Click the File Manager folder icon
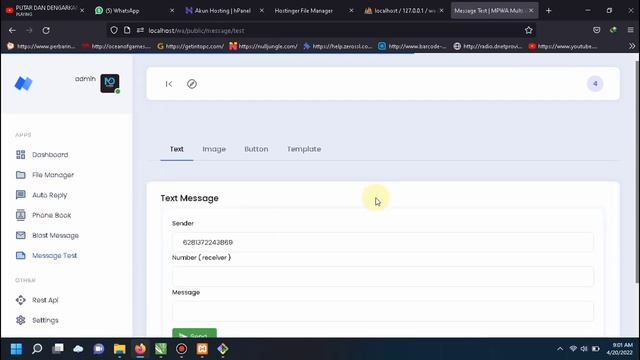The width and height of the screenshot is (640, 360). [20, 175]
